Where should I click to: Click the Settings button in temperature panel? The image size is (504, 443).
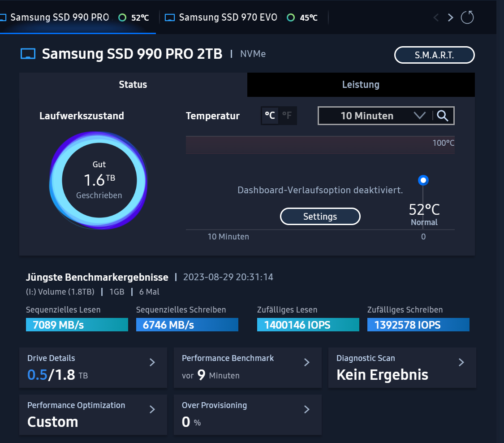point(320,217)
